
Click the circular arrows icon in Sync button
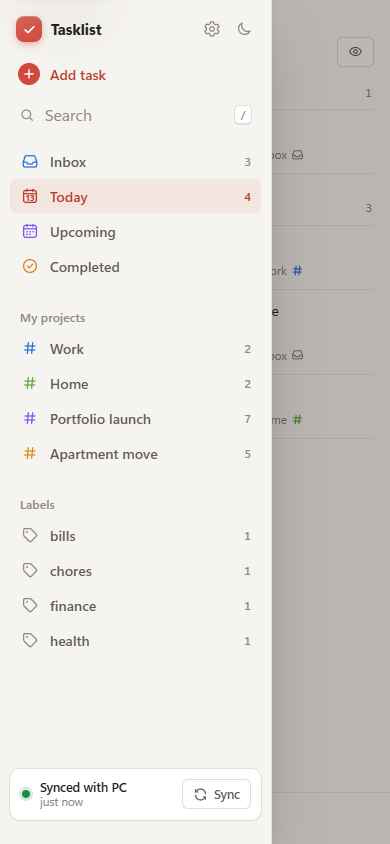[x=201, y=794]
